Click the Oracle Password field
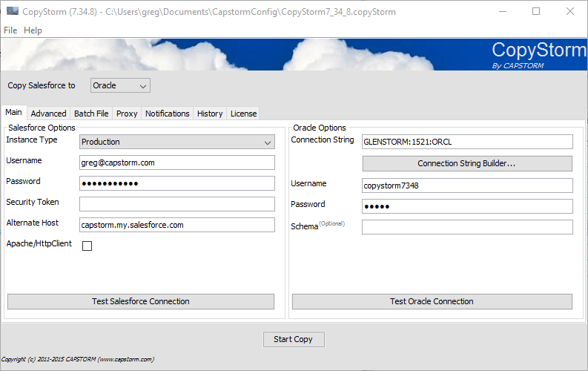The width and height of the screenshot is (588, 371). click(x=467, y=206)
